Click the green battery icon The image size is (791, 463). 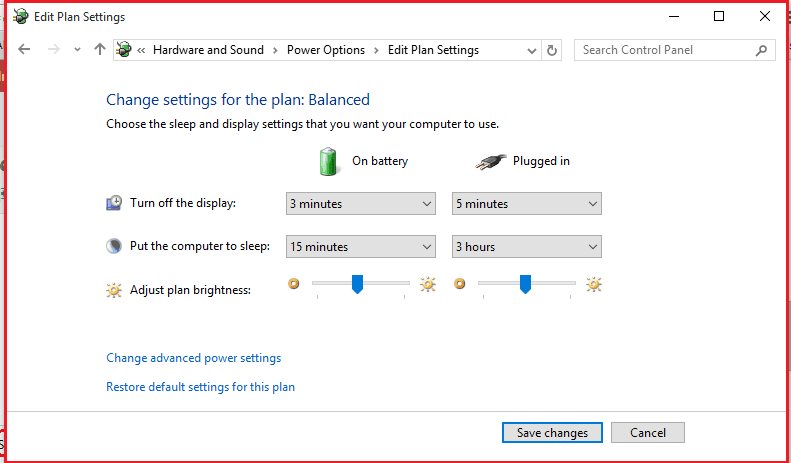point(328,161)
